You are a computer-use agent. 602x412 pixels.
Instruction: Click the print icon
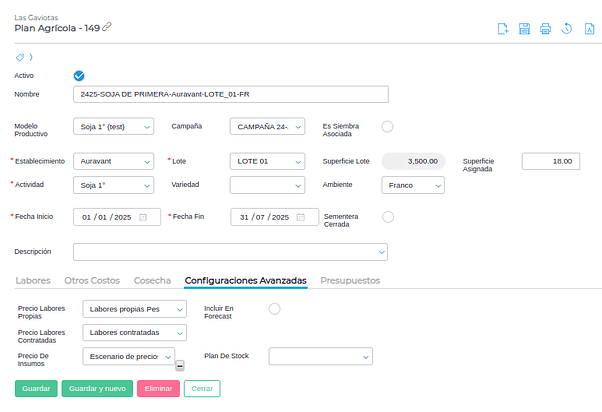click(546, 29)
